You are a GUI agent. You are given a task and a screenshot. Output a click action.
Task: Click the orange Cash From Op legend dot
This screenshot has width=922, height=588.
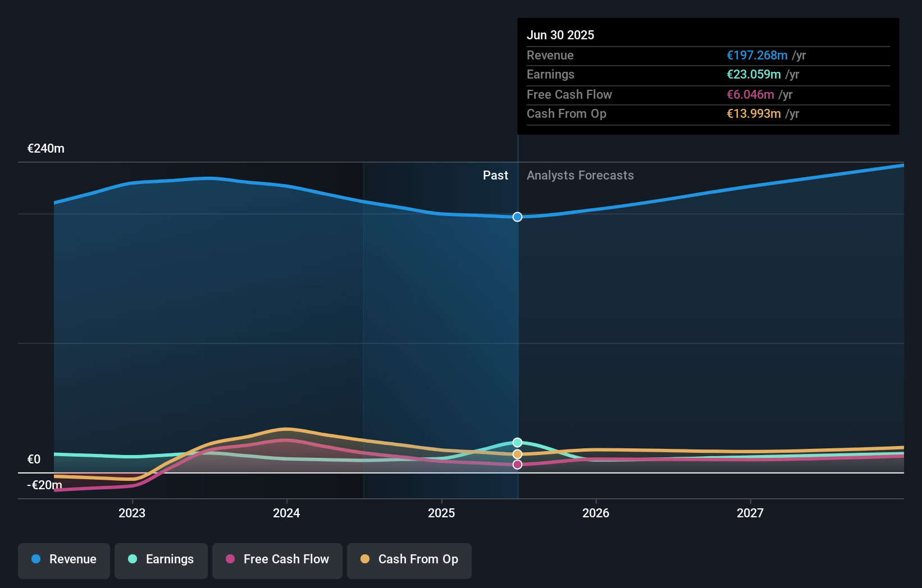pos(365,559)
